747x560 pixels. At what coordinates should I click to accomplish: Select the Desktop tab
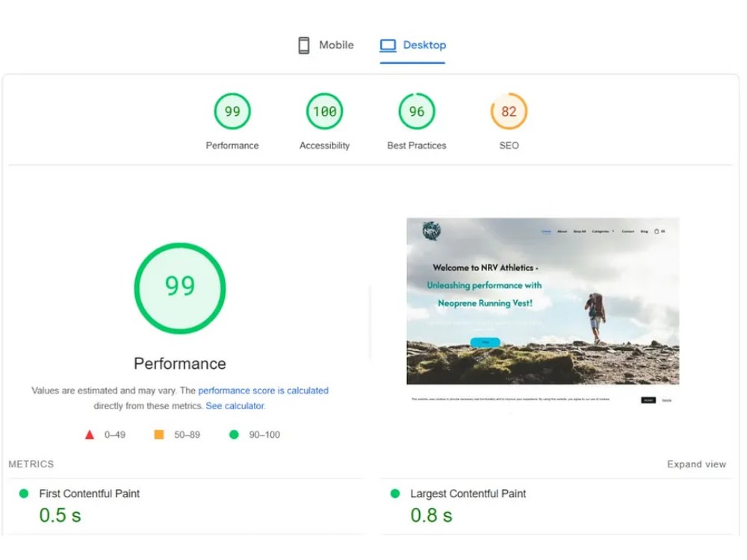coord(412,46)
